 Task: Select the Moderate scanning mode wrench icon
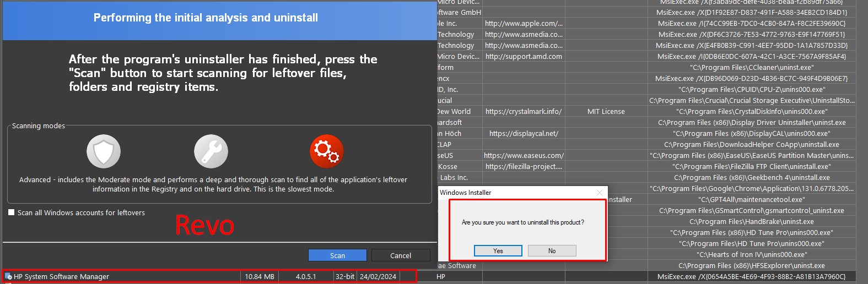pyautogui.click(x=211, y=151)
